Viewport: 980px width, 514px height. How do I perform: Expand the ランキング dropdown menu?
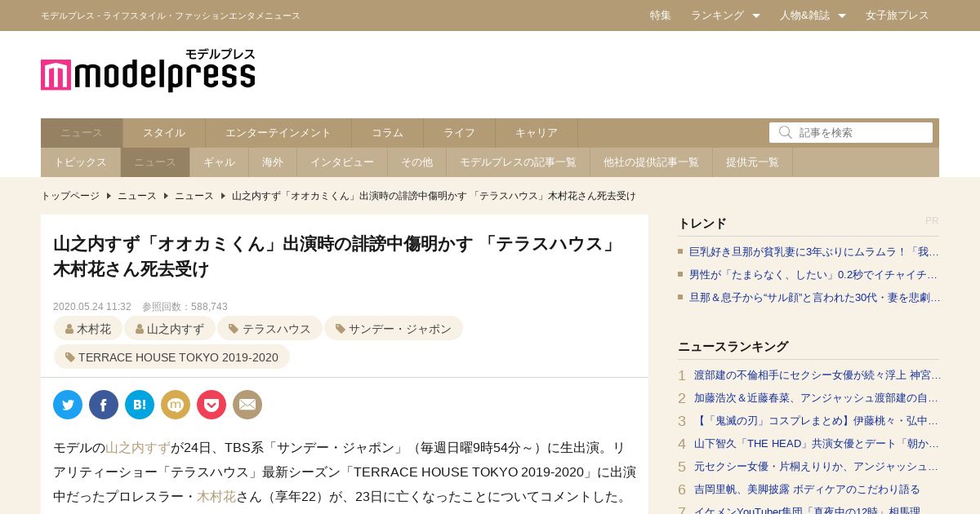[725, 16]
